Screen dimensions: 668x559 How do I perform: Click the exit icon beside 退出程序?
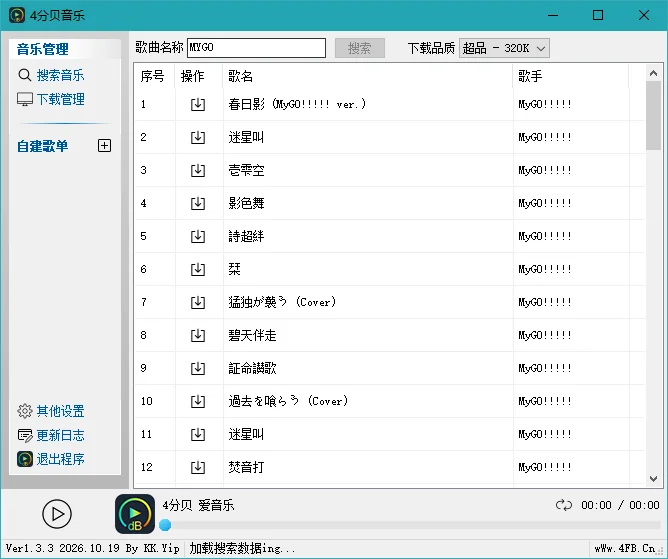[x=25, y=459]
